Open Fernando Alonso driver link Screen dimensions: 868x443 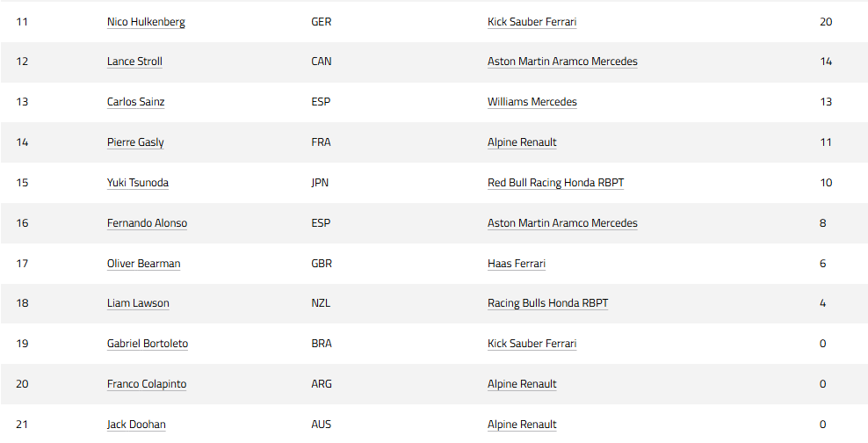148,223
